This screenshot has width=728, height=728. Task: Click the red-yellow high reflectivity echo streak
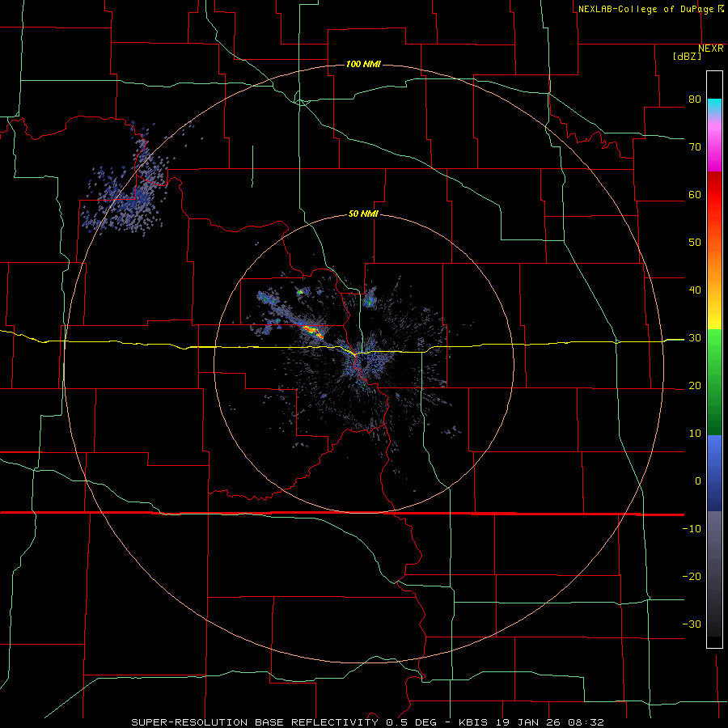pos(313,332)
